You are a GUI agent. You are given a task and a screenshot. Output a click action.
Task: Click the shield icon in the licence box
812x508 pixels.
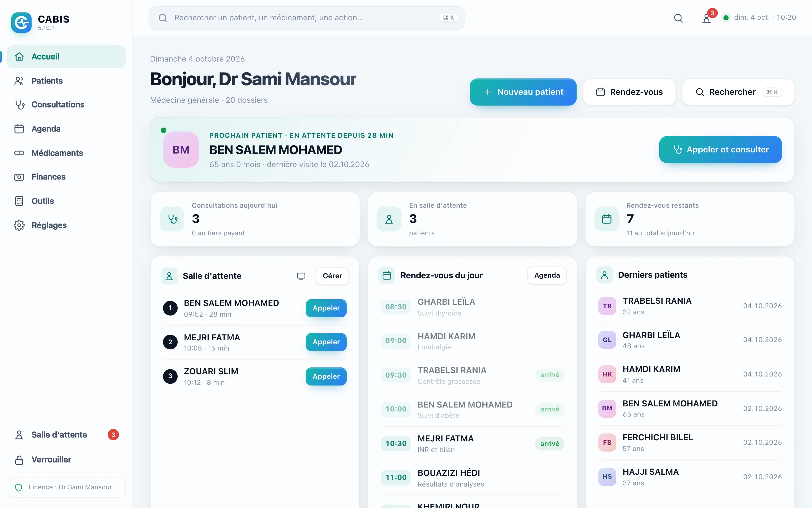pyautogui.click(x=19, y=487)
